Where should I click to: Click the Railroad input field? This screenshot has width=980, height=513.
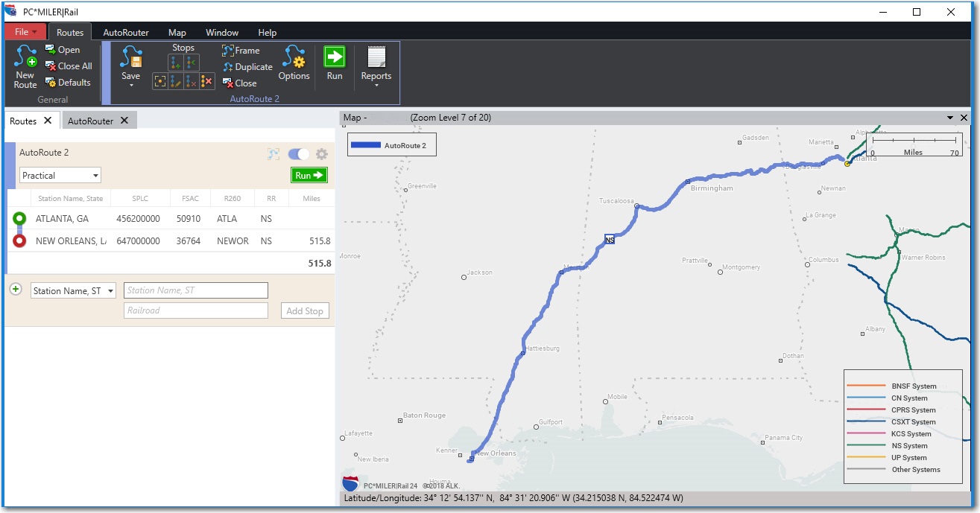(196, 310)
